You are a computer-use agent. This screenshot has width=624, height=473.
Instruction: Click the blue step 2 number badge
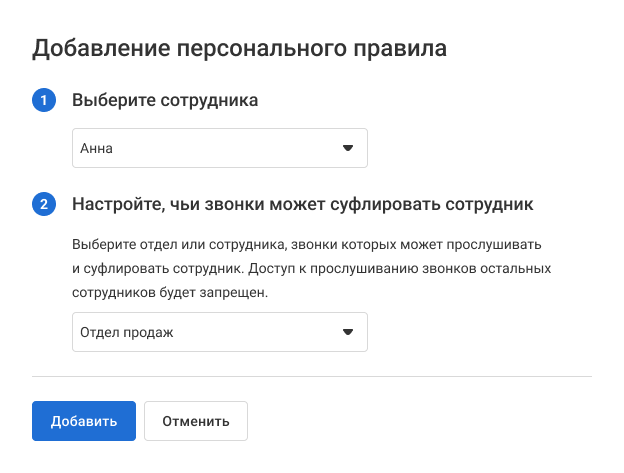click(x=44, y=205)
